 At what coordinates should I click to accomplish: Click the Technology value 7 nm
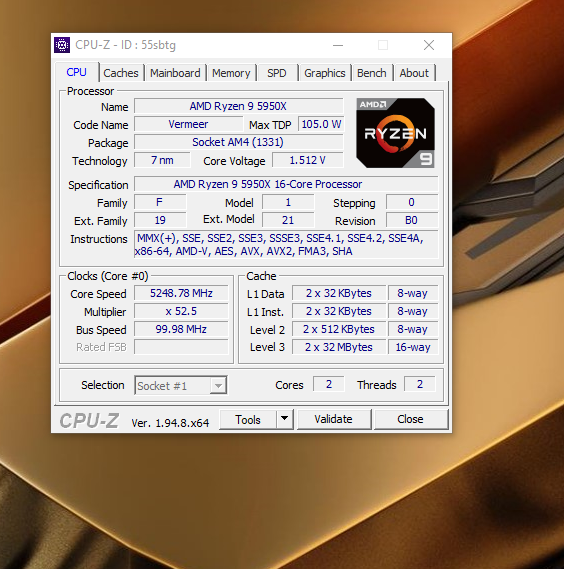(x=162, y=160)
